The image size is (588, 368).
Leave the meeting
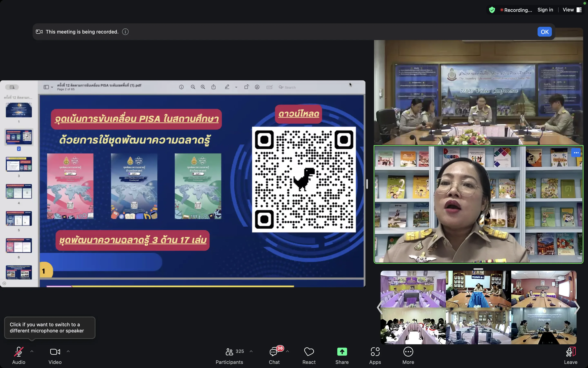[x=571, y=355]
